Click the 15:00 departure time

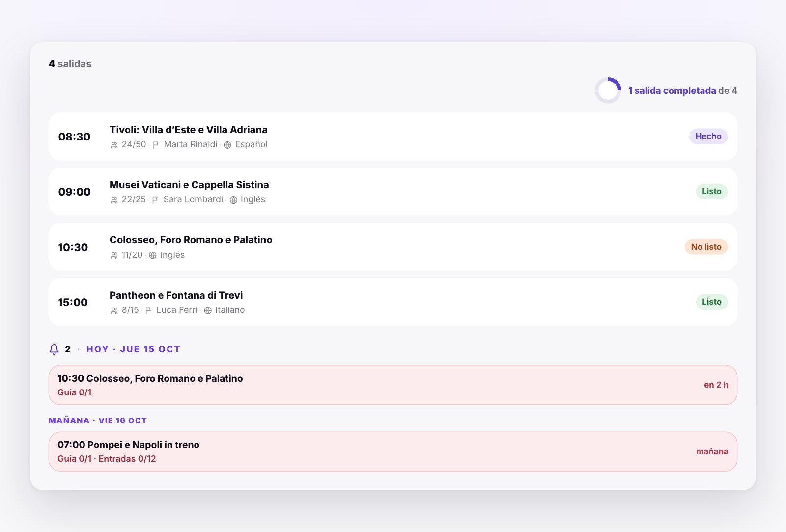click(x=73, y=302)
